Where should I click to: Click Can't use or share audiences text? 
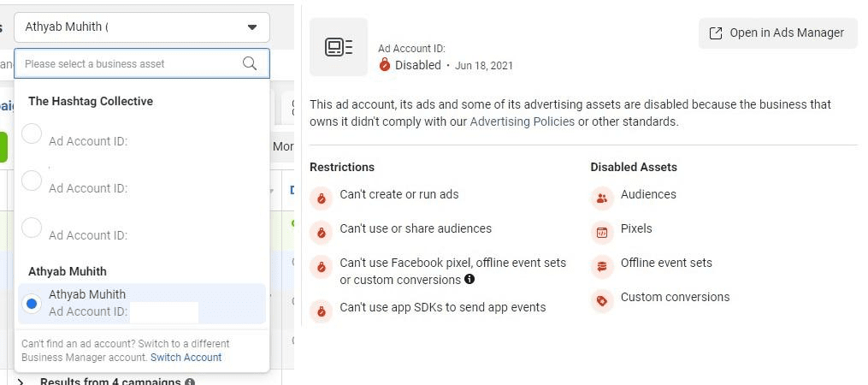pos(416,228)
